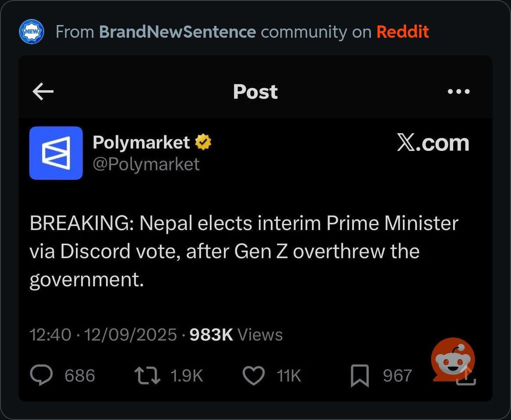Open the three-dot more options menu

(458, 92)
